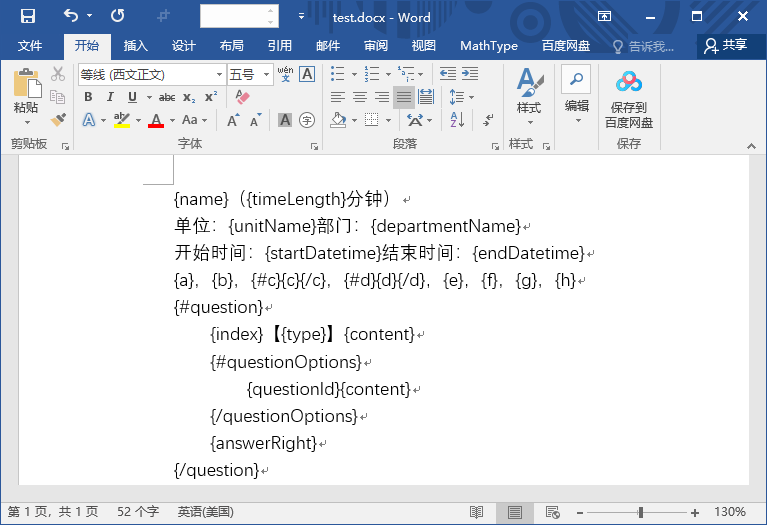767x525 pixels.
Task: Toggle Bold formatting
Action: click(x=88, y=97)
